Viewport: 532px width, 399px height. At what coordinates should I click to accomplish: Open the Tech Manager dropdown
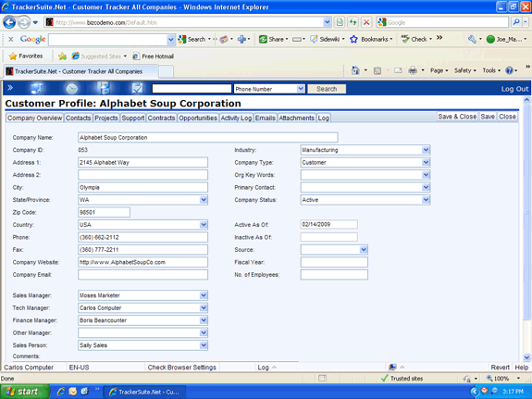coord(204,307)
